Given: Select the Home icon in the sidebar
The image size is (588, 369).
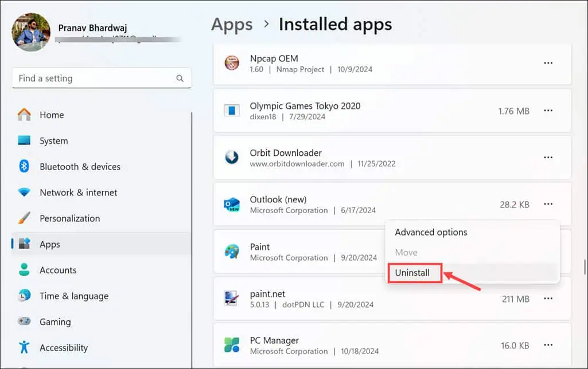Looking at the screenshot, I should pos(24,115).
